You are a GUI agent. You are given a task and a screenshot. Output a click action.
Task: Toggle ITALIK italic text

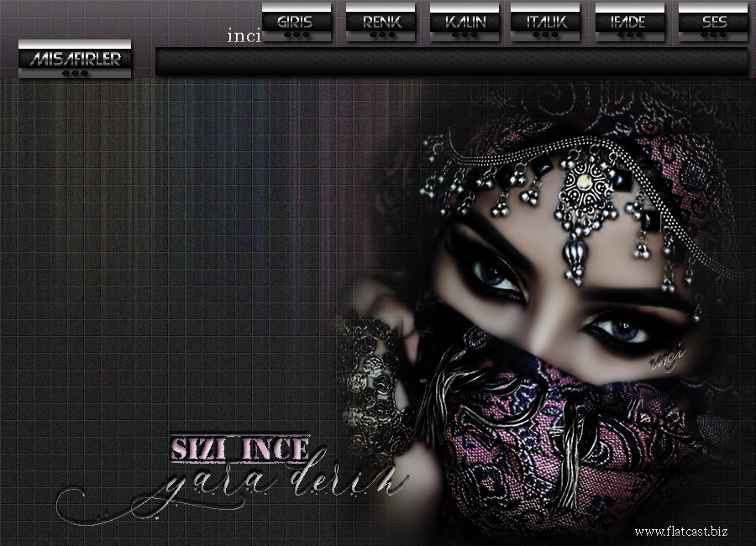pyautogui.click(x=546, y=22)
